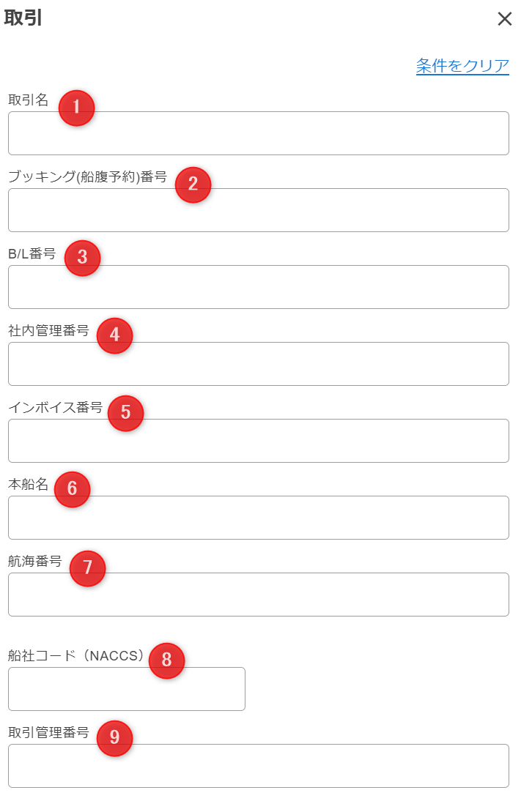Image resolution: width=521 pixels, height=812 pixels.
Task: Click the 本船名 text field
Action: coord(258,518)
